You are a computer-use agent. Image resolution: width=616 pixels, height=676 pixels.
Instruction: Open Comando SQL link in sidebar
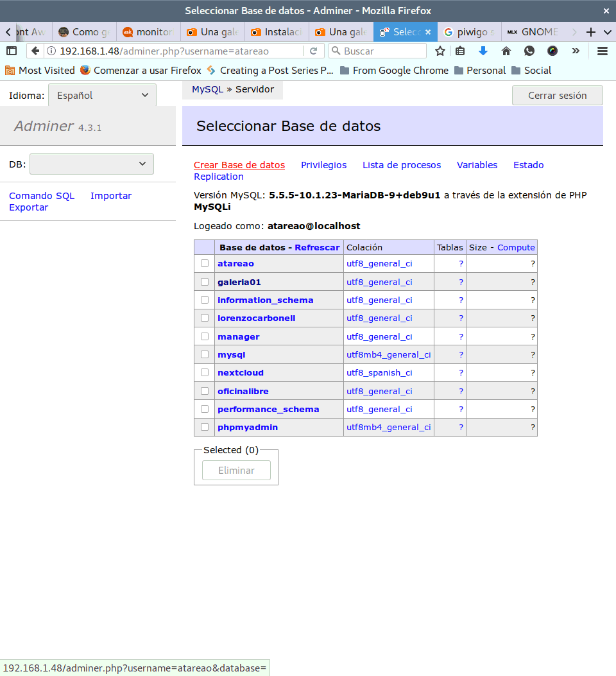click(x=42, y=196)
